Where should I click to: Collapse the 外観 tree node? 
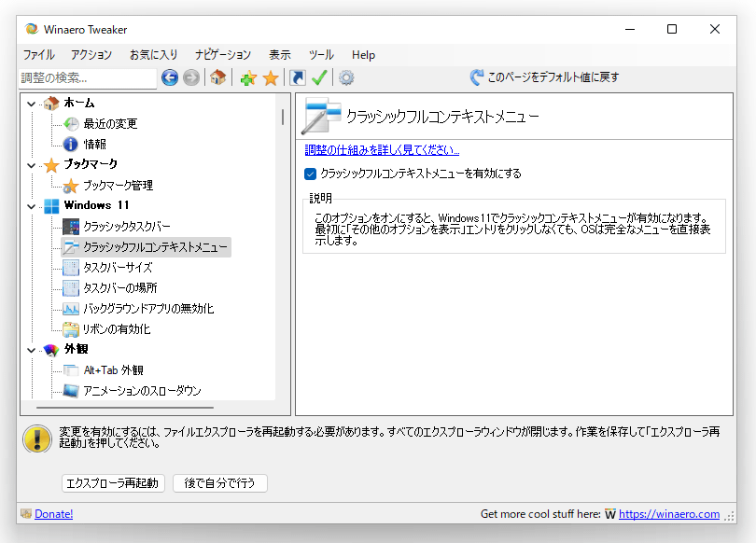tap(32, 350)
